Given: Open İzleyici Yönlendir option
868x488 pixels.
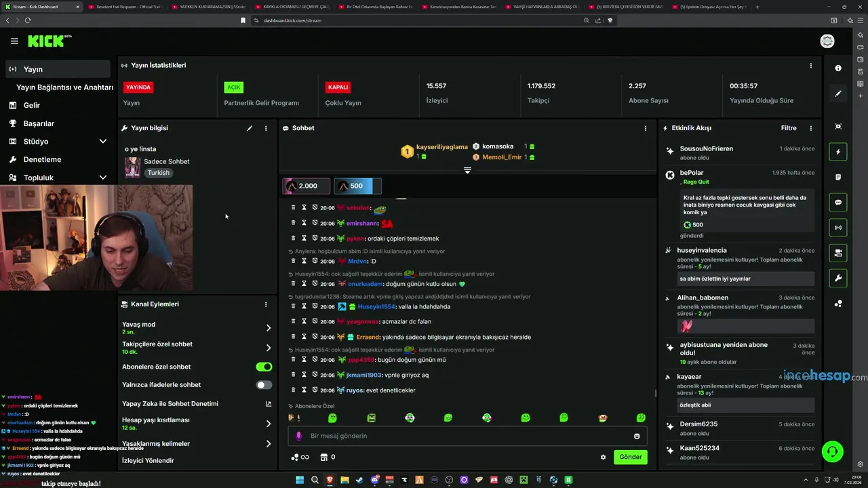Looking at the screenshot, I should 148,461.
